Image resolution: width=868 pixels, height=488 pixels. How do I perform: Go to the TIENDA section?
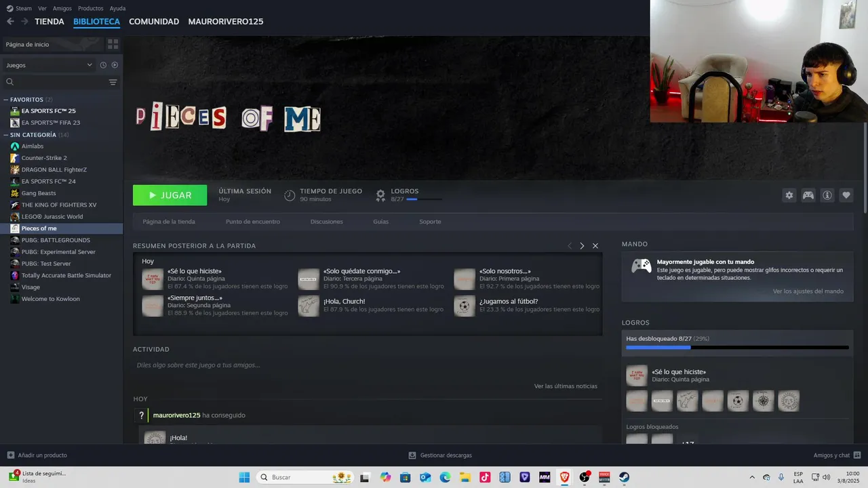point(50,22)
